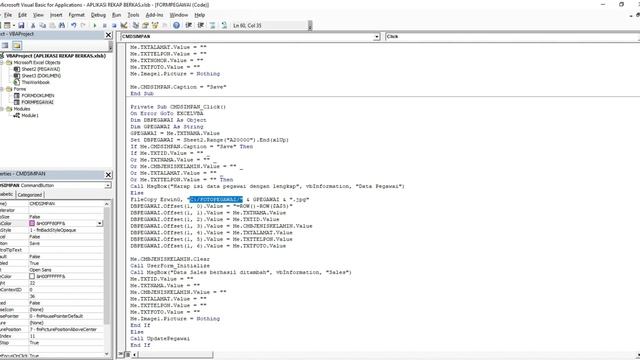Open the Help menu

pyautogui.click(x=200, y=15)
